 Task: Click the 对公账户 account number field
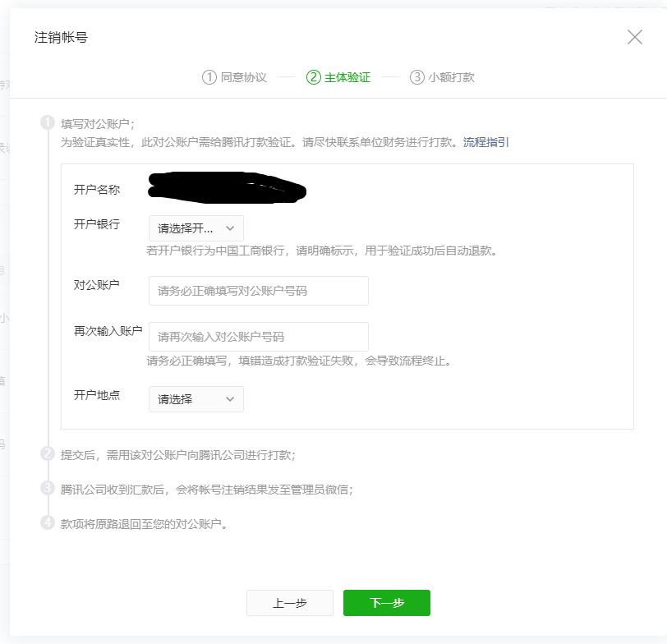click(259, 291)
